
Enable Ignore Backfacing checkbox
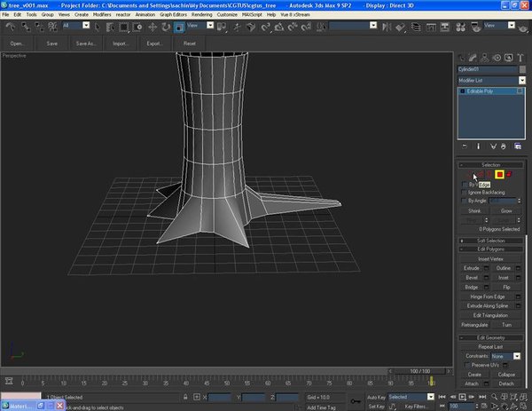click(x=465, y=193)
